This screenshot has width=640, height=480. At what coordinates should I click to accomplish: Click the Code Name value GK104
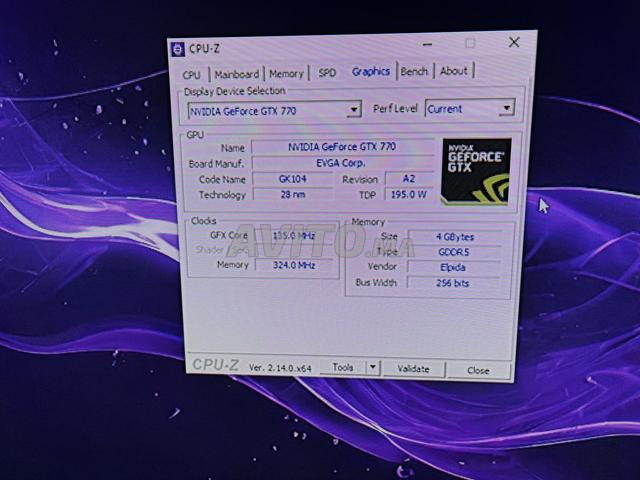293,179
